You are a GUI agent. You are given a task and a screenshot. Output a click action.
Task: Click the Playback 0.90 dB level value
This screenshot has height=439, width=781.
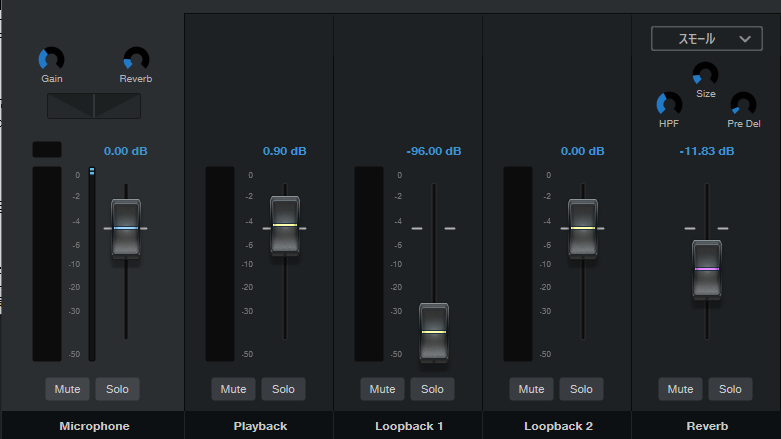click(x=284, y=151)
